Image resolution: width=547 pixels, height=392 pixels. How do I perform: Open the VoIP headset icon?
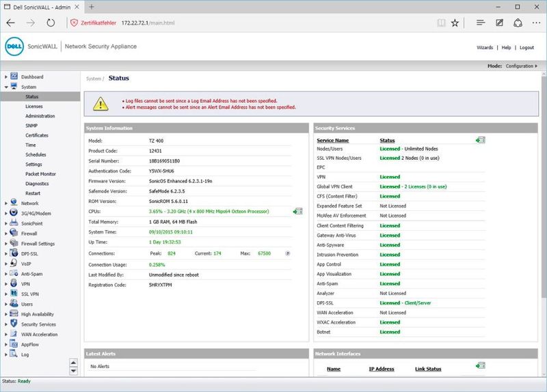click(x=14, y=263)
